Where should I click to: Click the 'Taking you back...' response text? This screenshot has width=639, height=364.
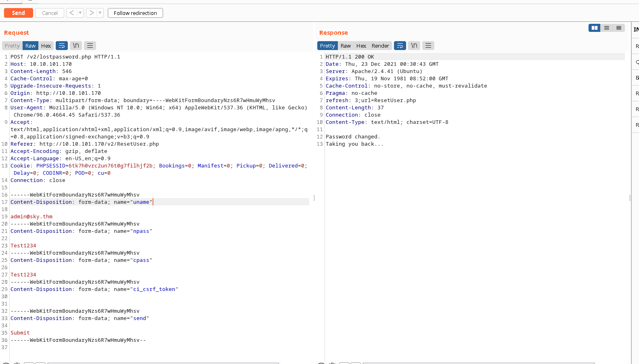pyautogui.click(x=355, y=144)
